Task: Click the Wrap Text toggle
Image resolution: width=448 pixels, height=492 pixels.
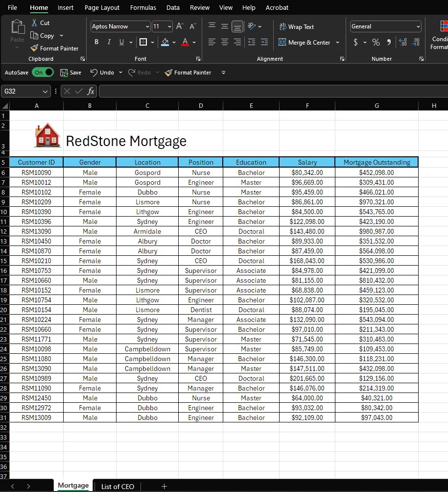Action: 296,26
